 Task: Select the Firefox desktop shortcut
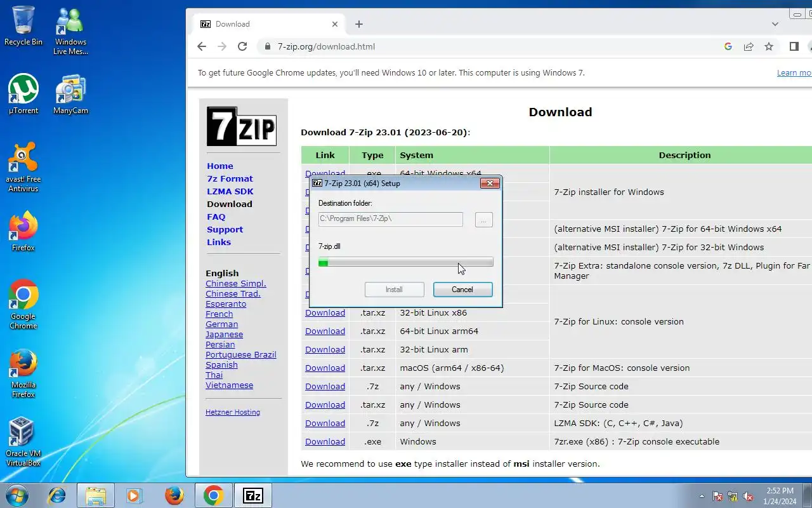coord(23,232)
